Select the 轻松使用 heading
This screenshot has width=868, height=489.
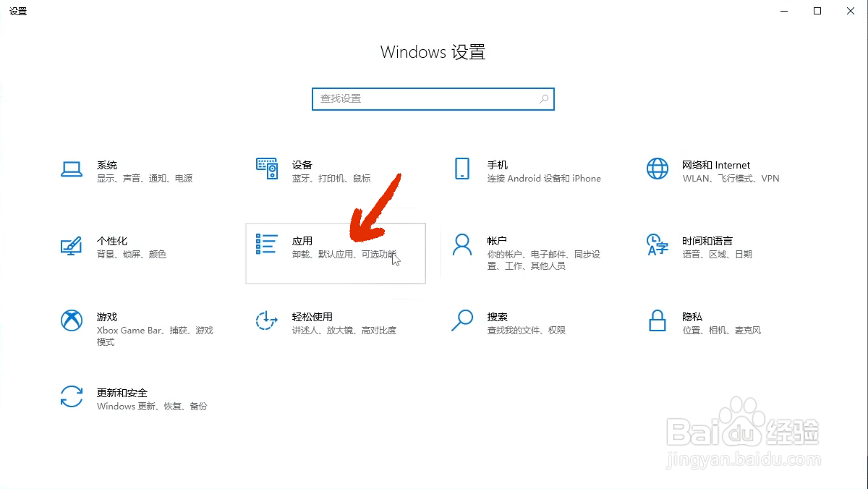click(312, 317)
